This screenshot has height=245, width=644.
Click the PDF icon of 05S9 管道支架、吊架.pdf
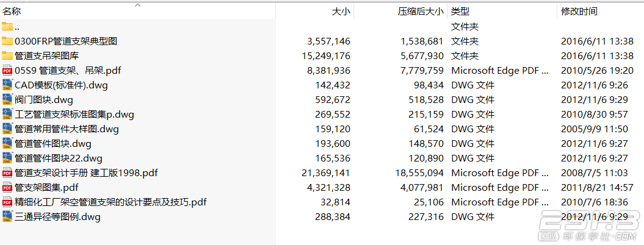coord(7,70)
